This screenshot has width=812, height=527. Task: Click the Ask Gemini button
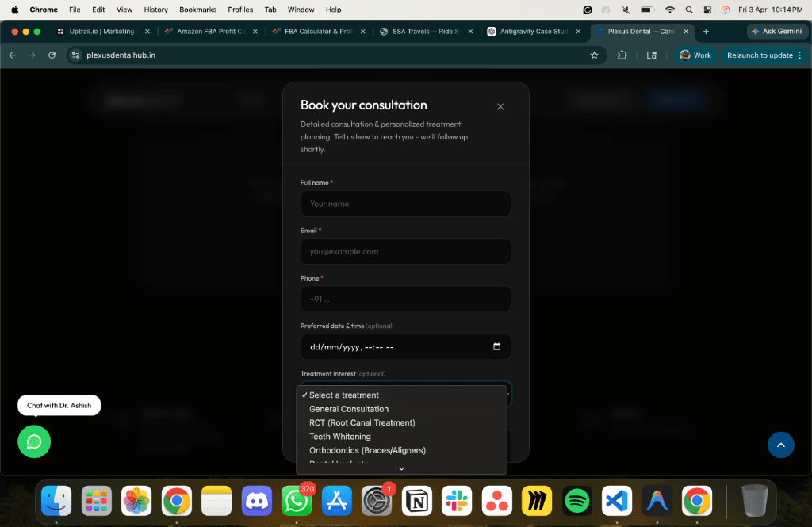(x=776, y=32)
